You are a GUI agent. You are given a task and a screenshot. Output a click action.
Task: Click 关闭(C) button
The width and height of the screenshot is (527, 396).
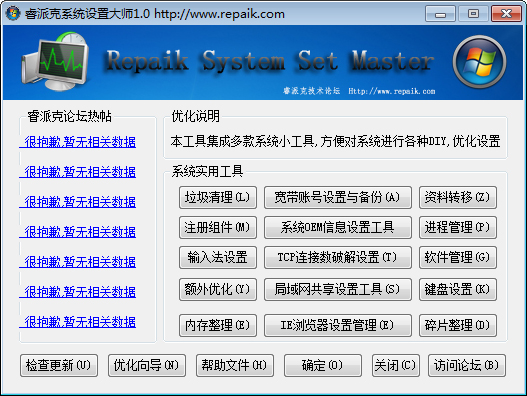(x=396, y=365)
